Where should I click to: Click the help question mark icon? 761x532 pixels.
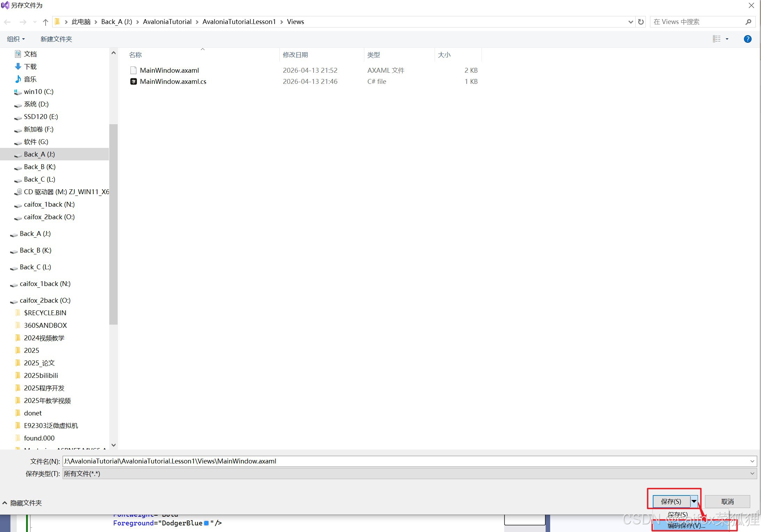coord(747,39)
